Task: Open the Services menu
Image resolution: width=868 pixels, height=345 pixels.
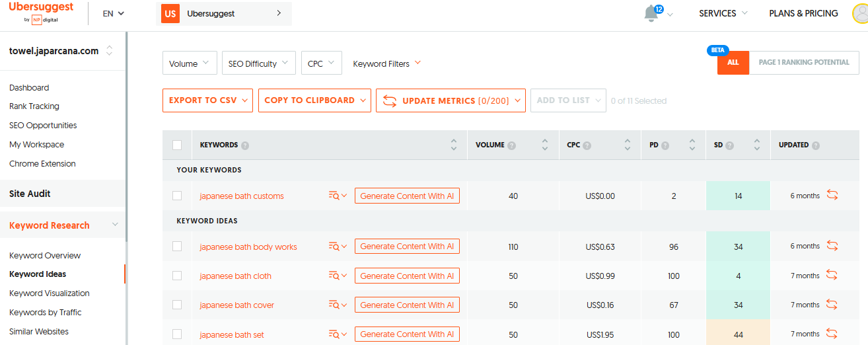Action: 723,13
